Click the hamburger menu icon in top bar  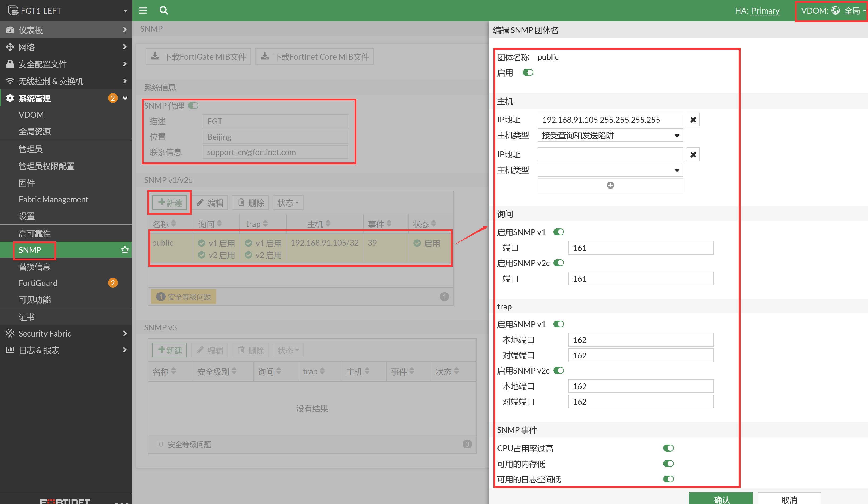[143, 10]
